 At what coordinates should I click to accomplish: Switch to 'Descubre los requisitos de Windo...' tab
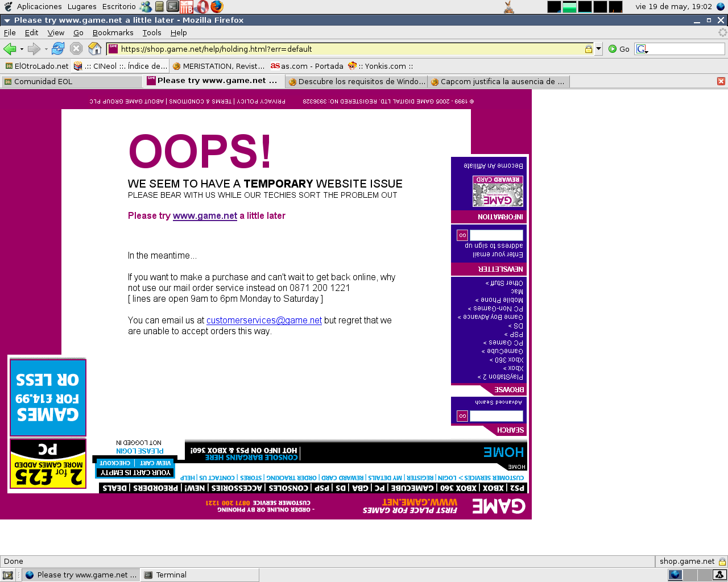click(x=357, y=81)
